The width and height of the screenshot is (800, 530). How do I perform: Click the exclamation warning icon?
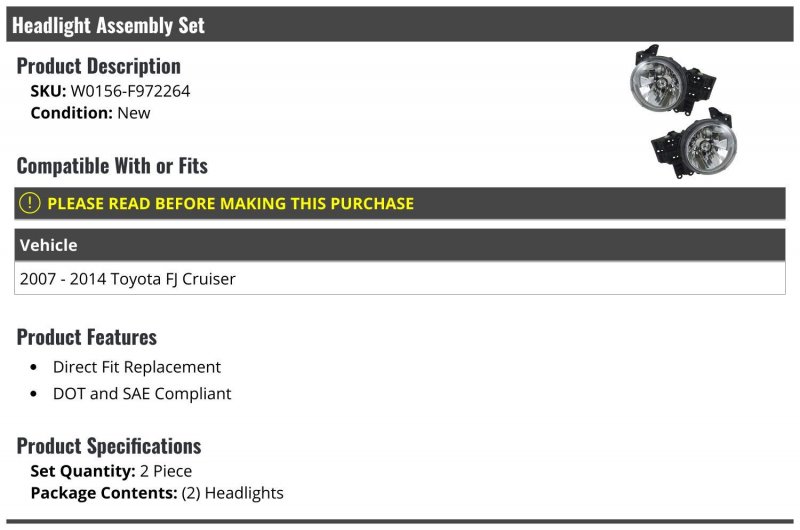click(x=30, y=203)
